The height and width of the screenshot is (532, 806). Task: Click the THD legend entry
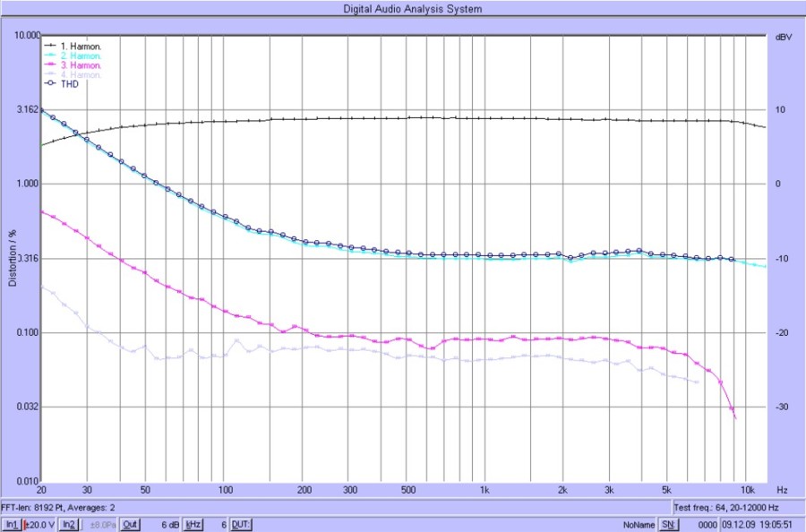tap(70, 84)
